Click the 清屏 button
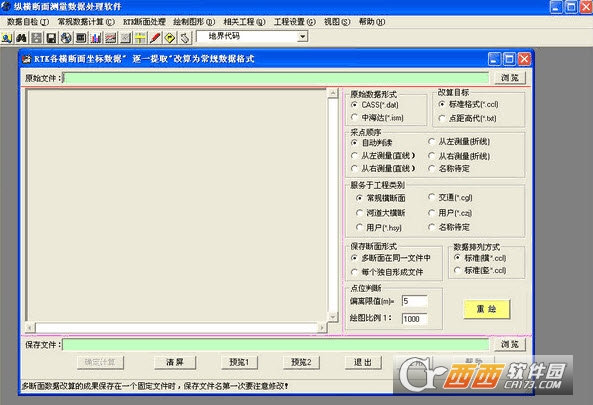This screenshot has width=593, height=405. [175, 362]
